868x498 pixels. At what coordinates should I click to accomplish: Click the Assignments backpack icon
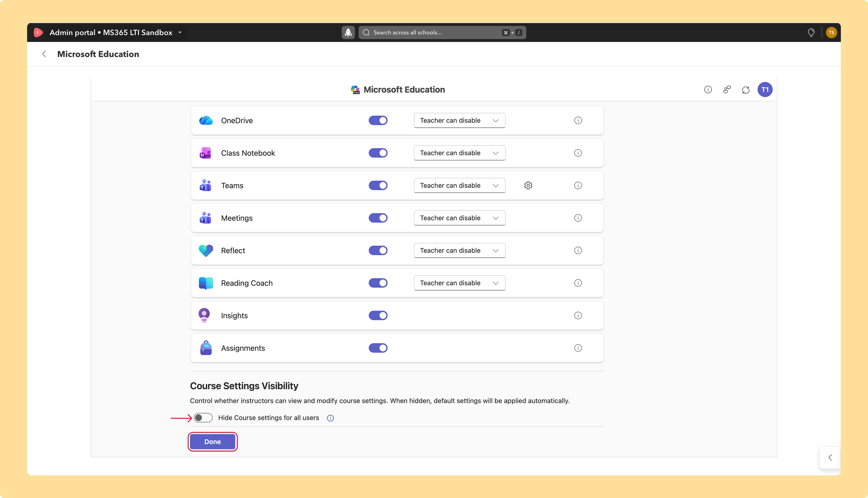pos(206,348)
